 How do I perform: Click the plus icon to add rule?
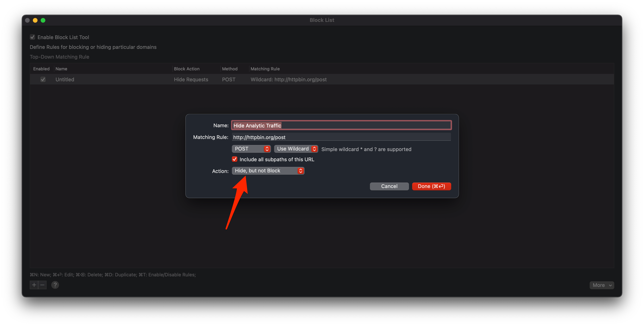tap(34, 285)
